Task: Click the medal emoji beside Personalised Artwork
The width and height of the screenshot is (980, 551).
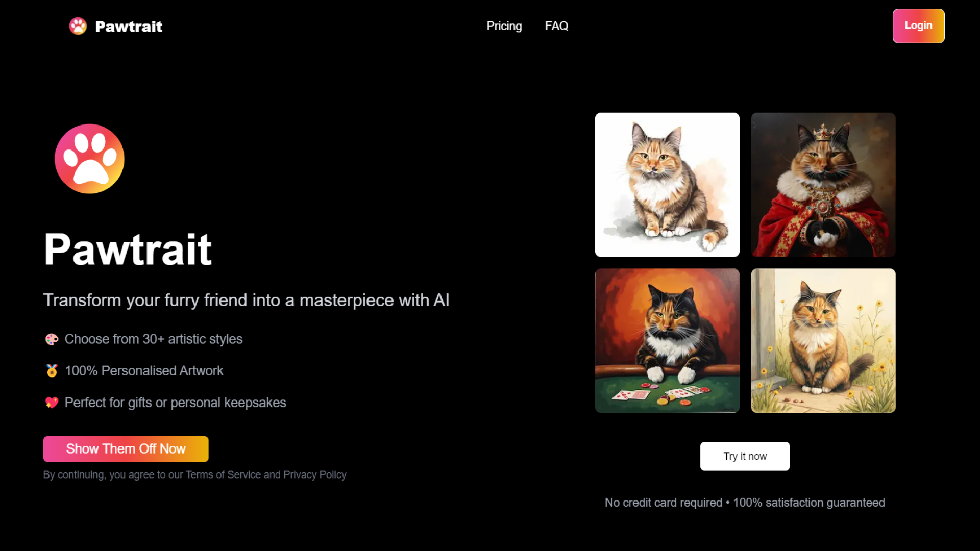Action: click(x=52, y=371)
